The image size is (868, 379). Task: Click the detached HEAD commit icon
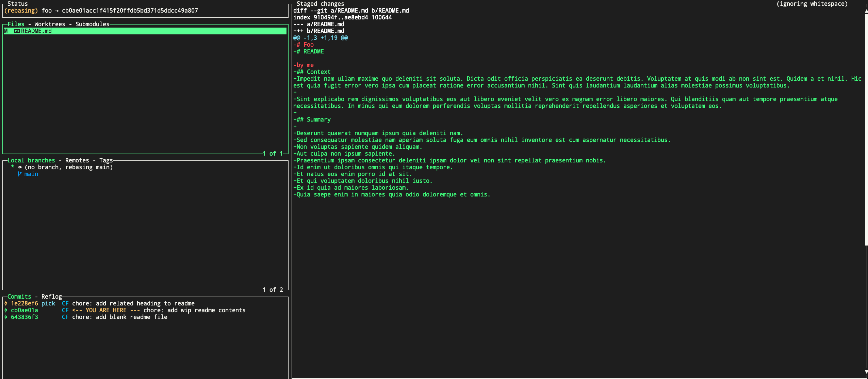pyautogui.click(x=20, y=167)
